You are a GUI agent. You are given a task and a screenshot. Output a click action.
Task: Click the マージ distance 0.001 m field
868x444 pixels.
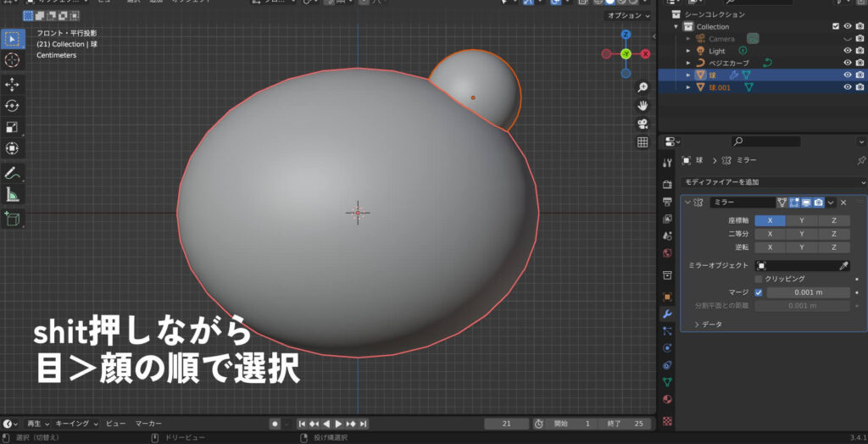click(809, 292)
